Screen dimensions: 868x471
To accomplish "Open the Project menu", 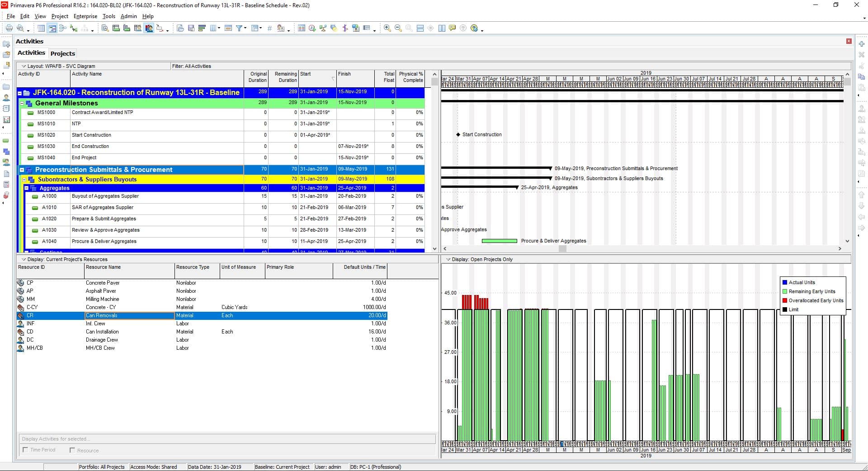I will coord(60,16).
